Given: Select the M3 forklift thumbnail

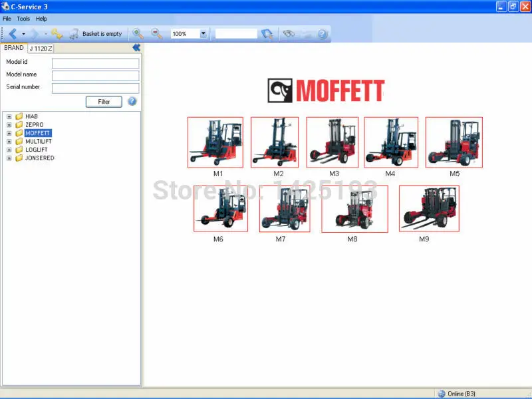Looking at the screenshot, I should click(332, 142).
